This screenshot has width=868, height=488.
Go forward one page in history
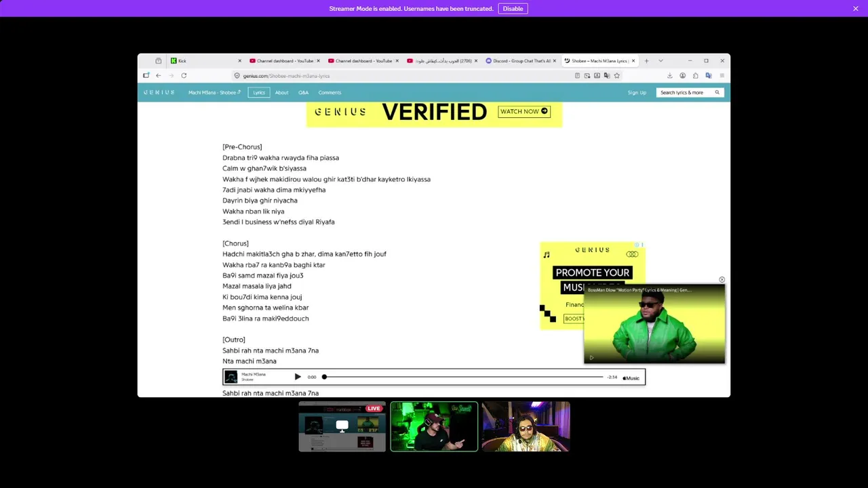[x=171, y=75]
